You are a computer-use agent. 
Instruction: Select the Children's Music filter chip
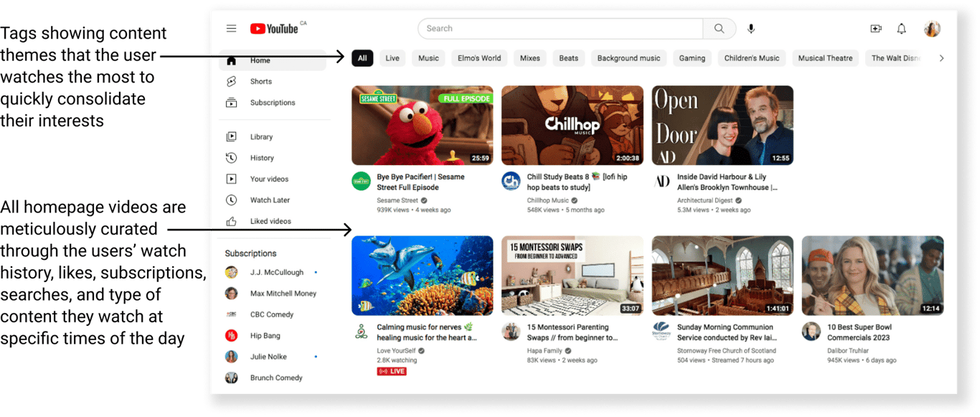click(x=752, y=58)
